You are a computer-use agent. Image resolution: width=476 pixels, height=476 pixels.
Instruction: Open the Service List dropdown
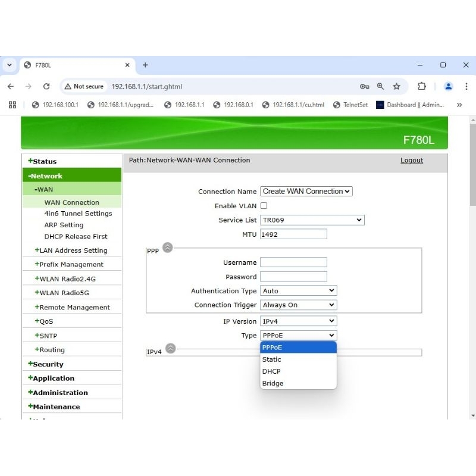(312, 220)
